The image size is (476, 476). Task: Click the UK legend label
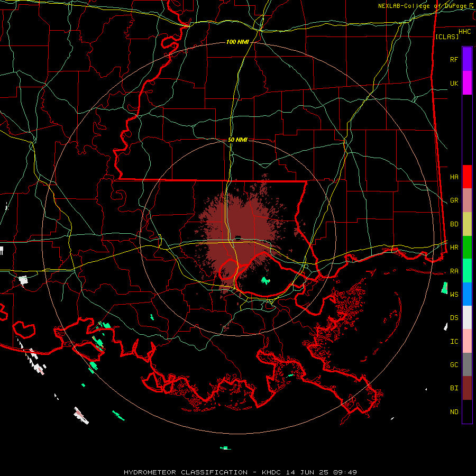coord(454,83)
